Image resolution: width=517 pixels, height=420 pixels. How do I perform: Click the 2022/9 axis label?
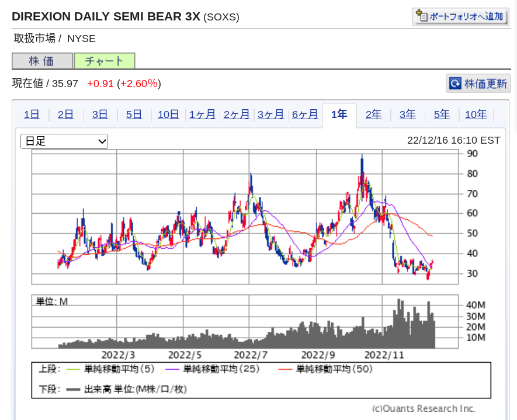318,355
